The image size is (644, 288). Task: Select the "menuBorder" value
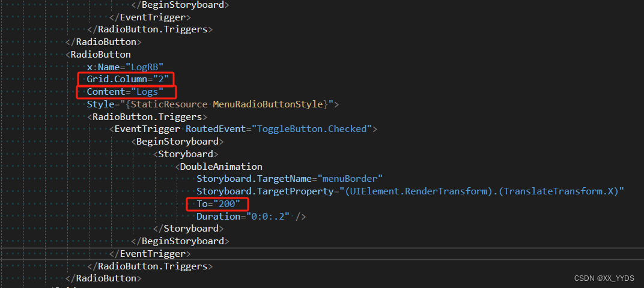350,179
